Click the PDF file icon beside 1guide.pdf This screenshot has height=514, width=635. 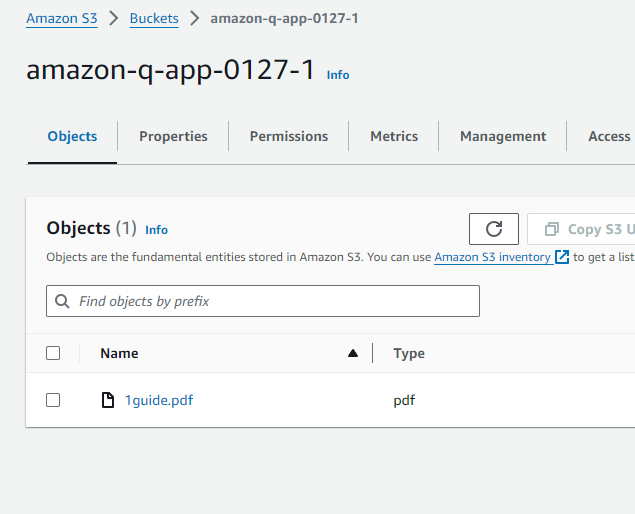click(108, 400)
